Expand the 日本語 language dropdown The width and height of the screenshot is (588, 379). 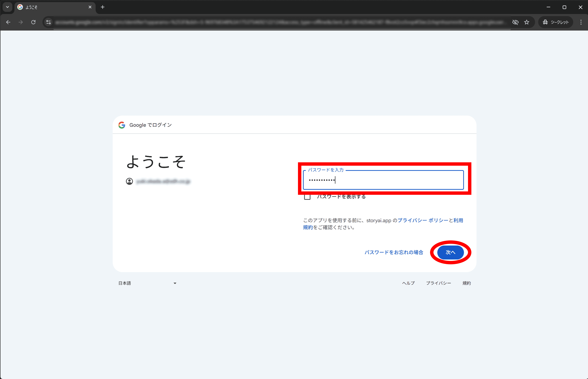click(x=148, y=283)
